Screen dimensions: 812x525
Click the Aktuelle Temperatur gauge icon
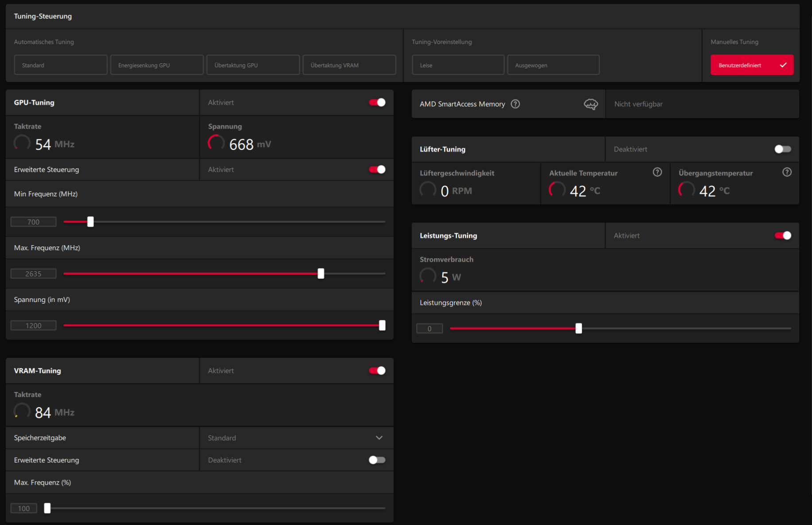click(557, 189)
